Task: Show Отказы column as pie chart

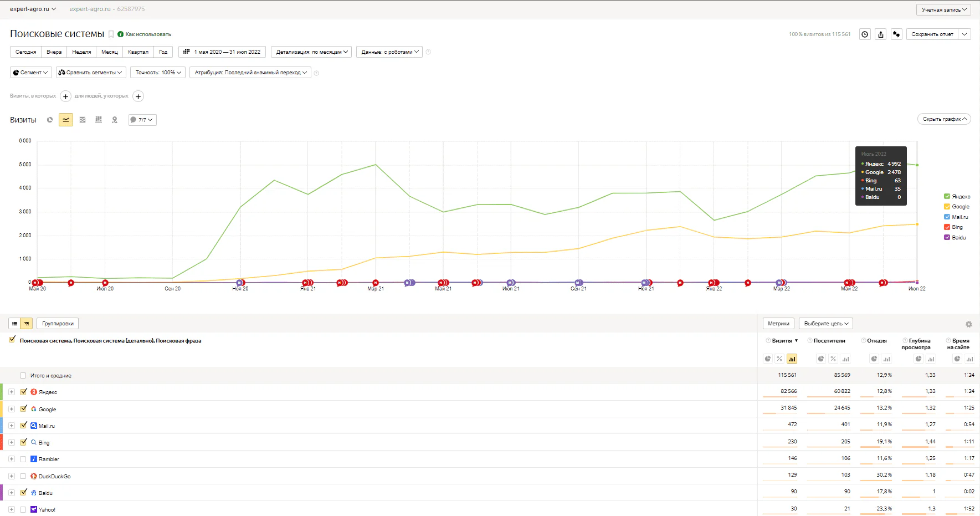Action: click(x=874, y=359)
